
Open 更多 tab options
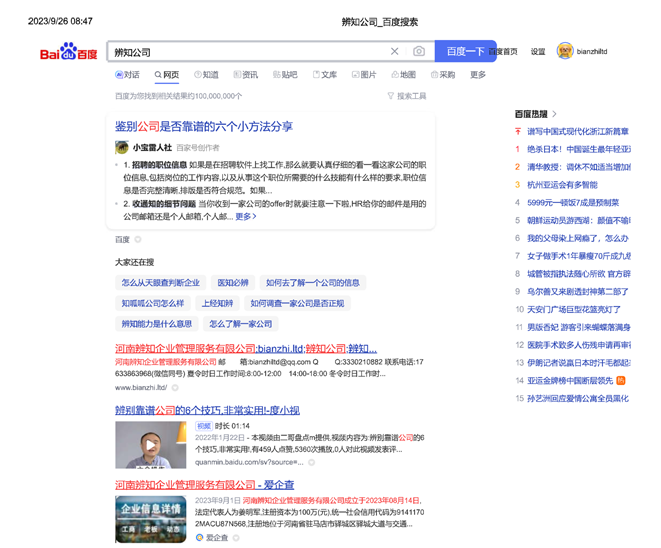click(x=478, y=75)
